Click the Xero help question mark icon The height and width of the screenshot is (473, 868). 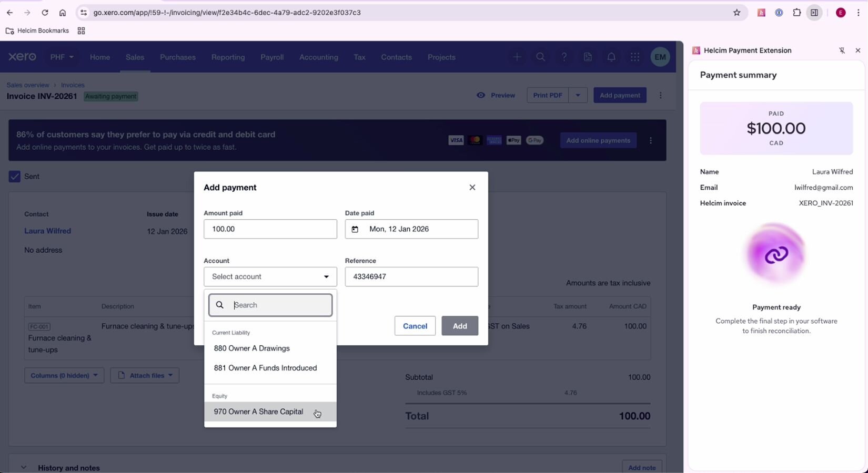[x=564, y=57]
